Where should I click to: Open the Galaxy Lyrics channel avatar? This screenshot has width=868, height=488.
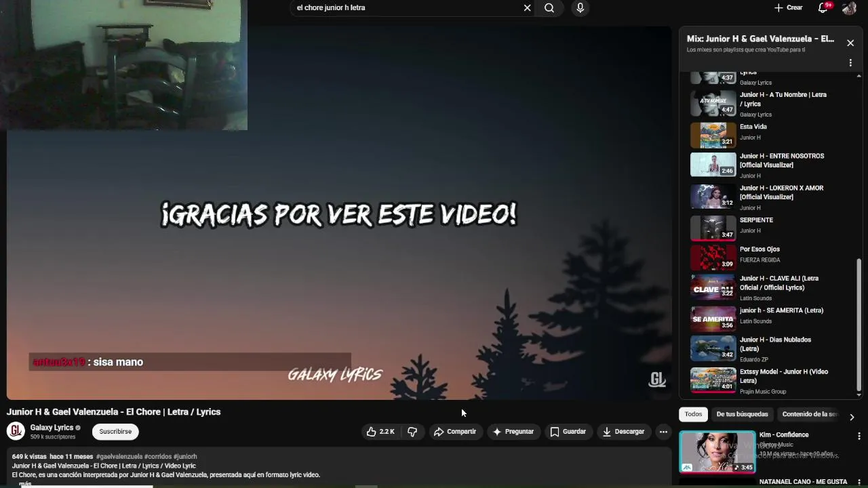[x=16, y=431]
